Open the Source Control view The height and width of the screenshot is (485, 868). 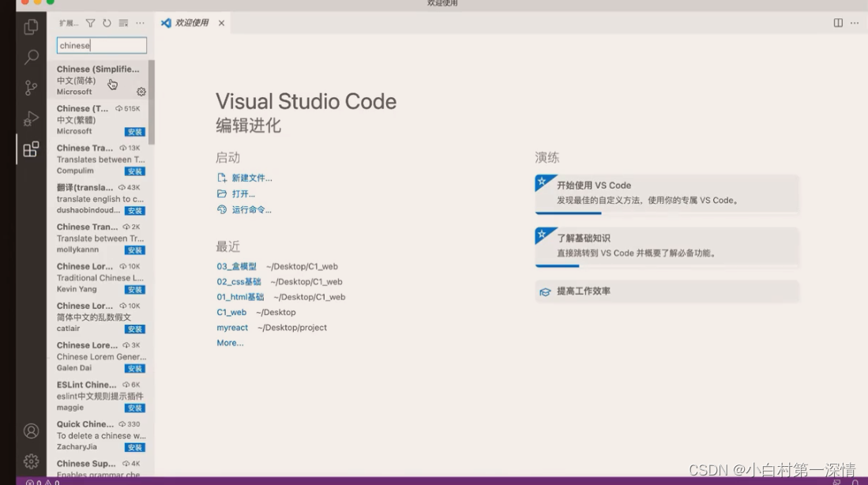click(31, 88)
